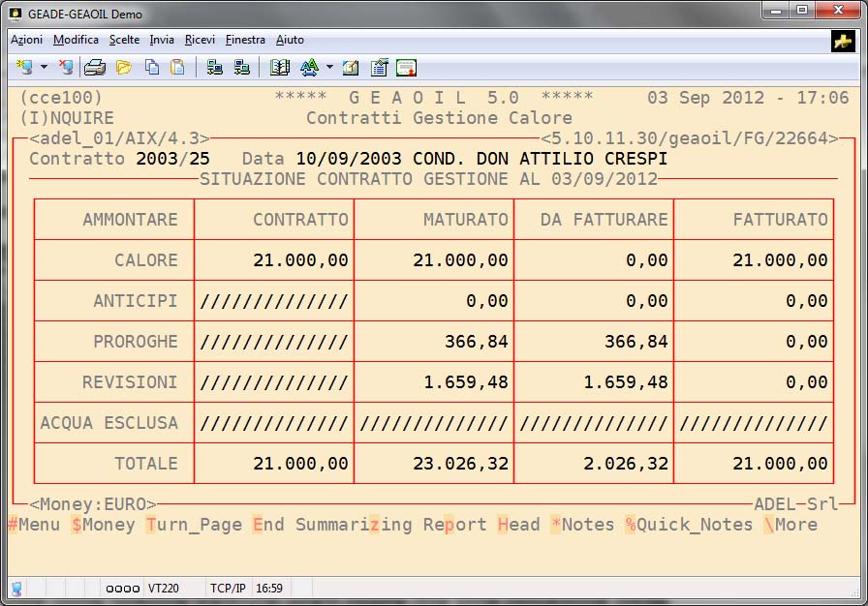
Task: Click the Quick_Notes command
Action: (x=689, y=525)
